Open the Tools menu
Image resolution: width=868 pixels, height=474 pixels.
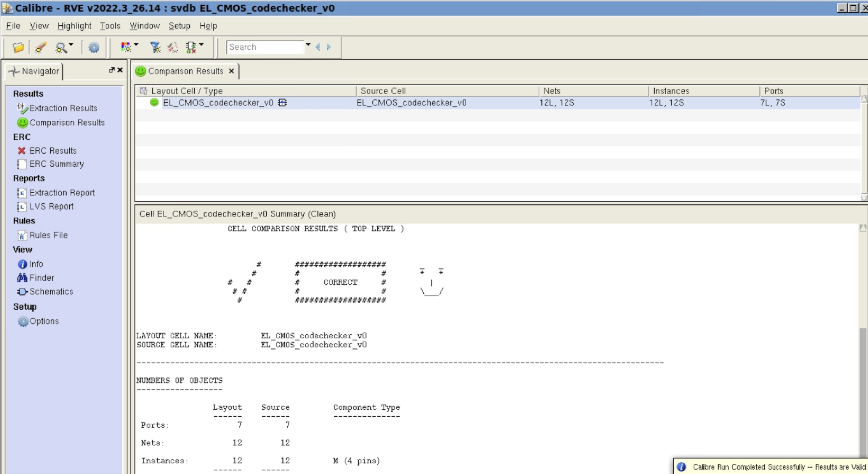pos(110,26)
